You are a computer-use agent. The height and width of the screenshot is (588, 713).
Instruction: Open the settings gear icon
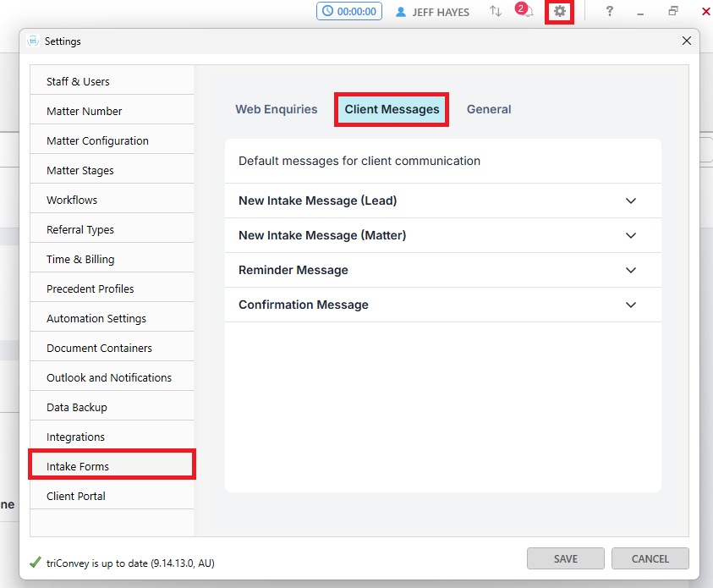[559, 11]
